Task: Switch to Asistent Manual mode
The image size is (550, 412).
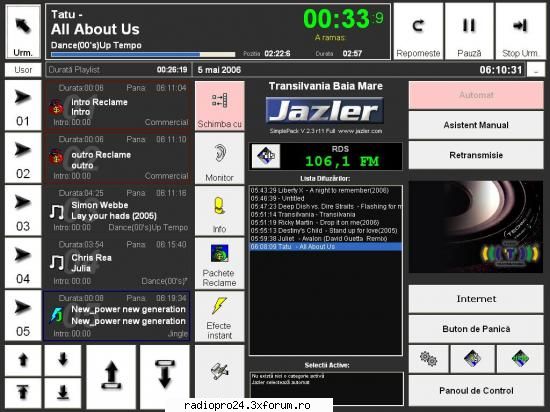Action: [476, 125]
